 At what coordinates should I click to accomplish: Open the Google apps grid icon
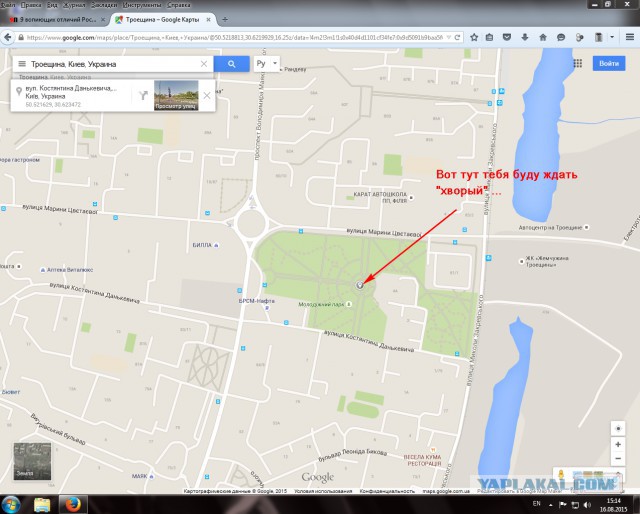point(578,63)
